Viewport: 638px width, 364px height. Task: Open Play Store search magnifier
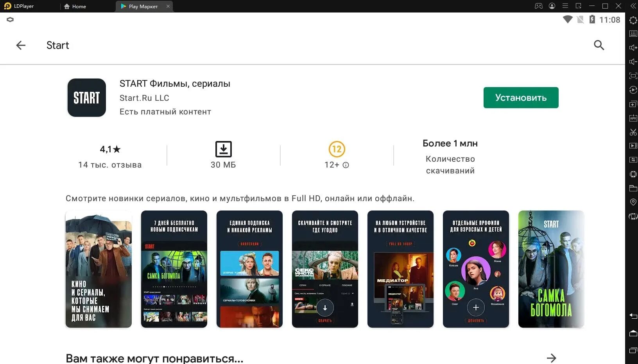[599, 45]
